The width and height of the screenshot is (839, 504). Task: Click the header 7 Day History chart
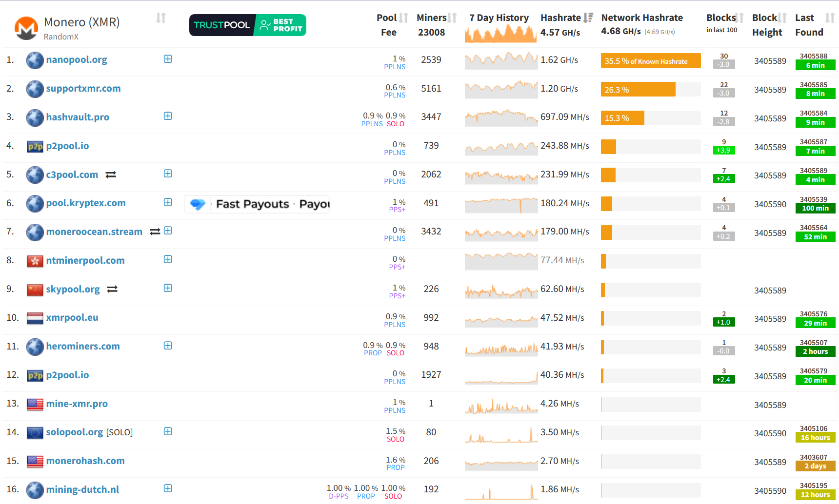coord(501,33)
